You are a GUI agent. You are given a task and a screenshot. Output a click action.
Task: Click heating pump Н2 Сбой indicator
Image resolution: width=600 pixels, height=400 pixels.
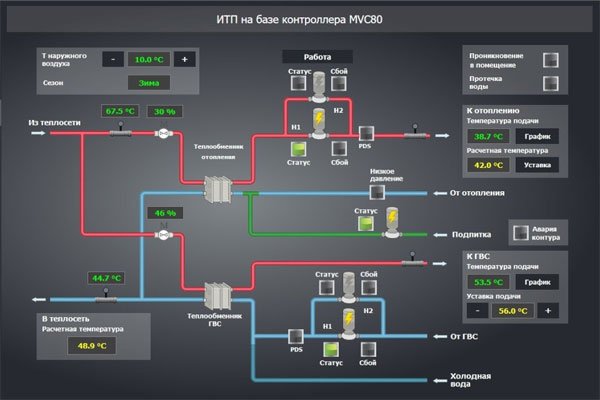339,83
